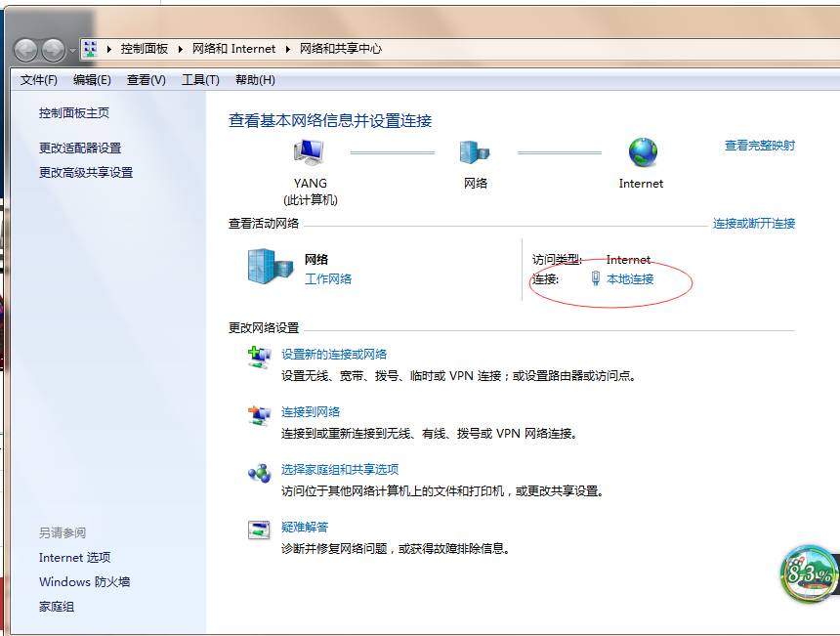Open the 工具 menu
840x636 pixels.
201,79
